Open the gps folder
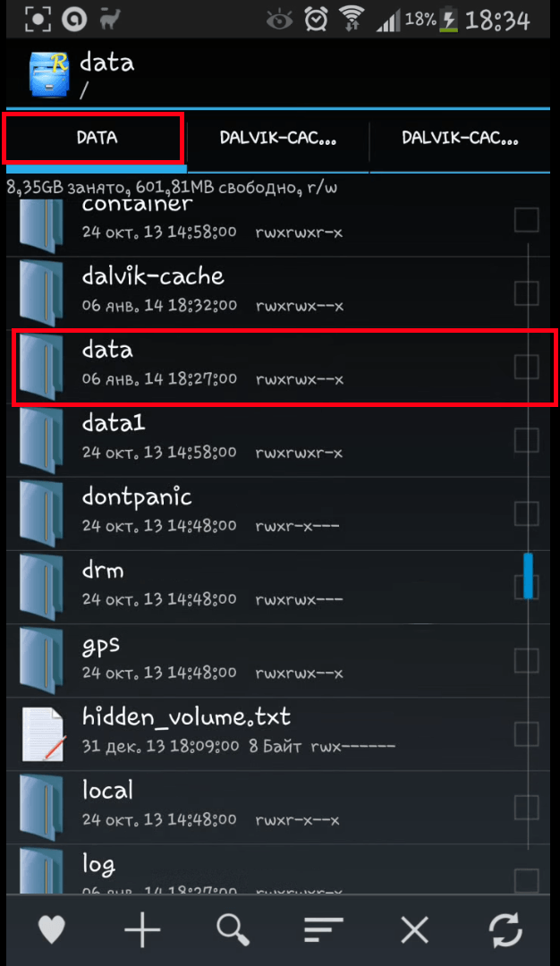 tap(278, 660)
